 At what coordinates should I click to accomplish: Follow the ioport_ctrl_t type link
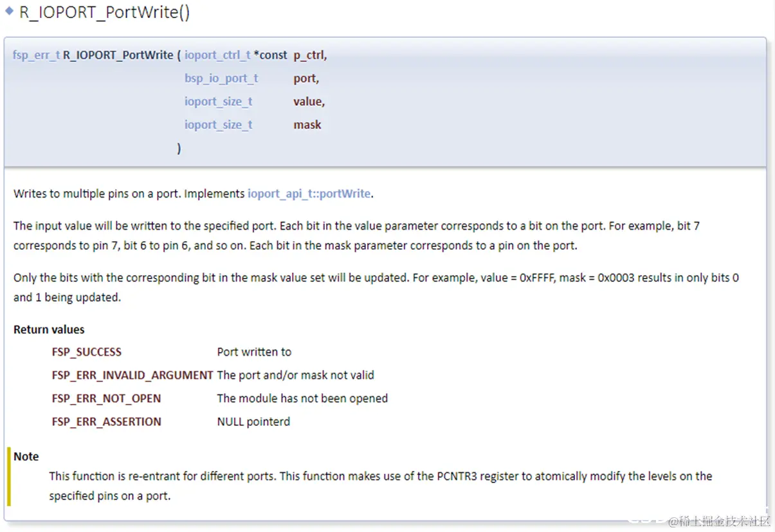(217, 55)
